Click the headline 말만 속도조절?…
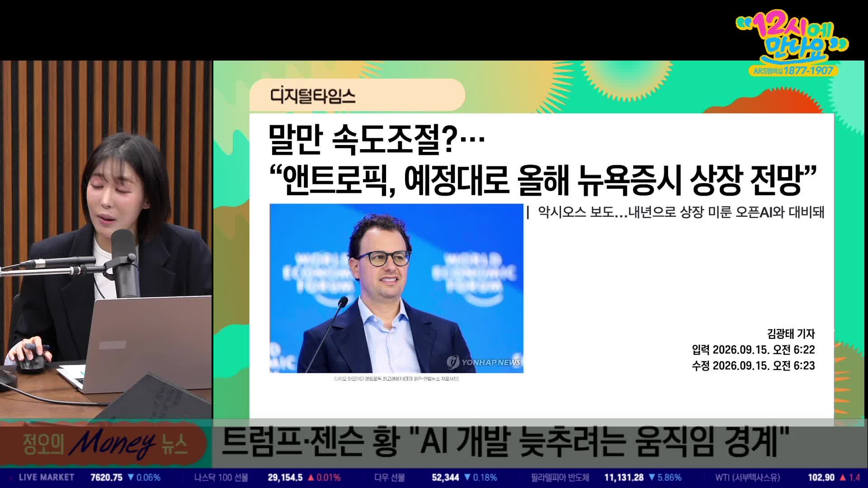This screenshot has width=868, height=488. pos(376,139)
